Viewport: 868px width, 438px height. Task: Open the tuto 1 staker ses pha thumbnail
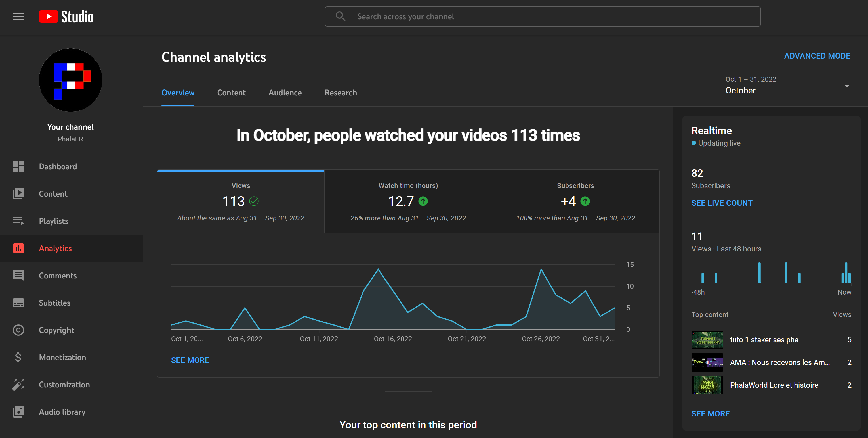tap(707, 339)
